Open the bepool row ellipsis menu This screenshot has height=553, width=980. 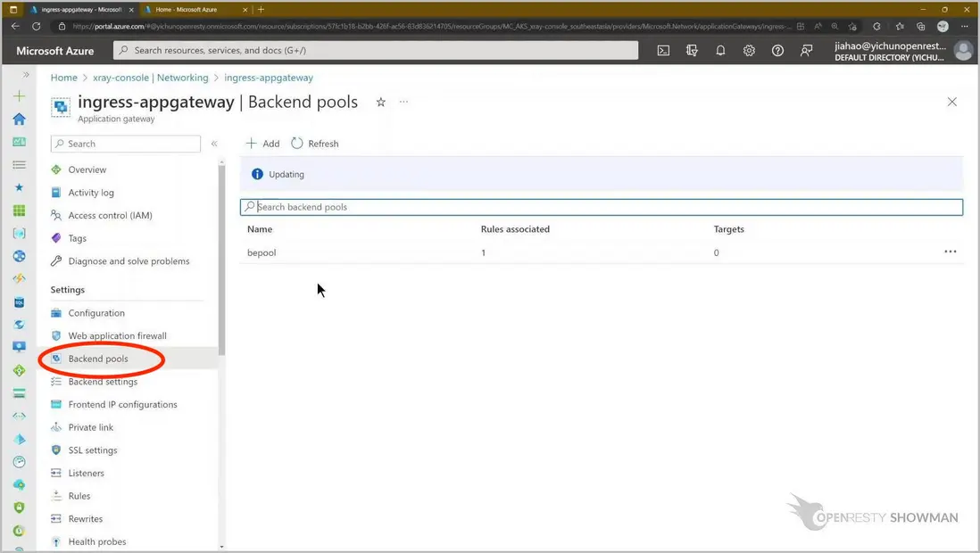pos(951,252)
